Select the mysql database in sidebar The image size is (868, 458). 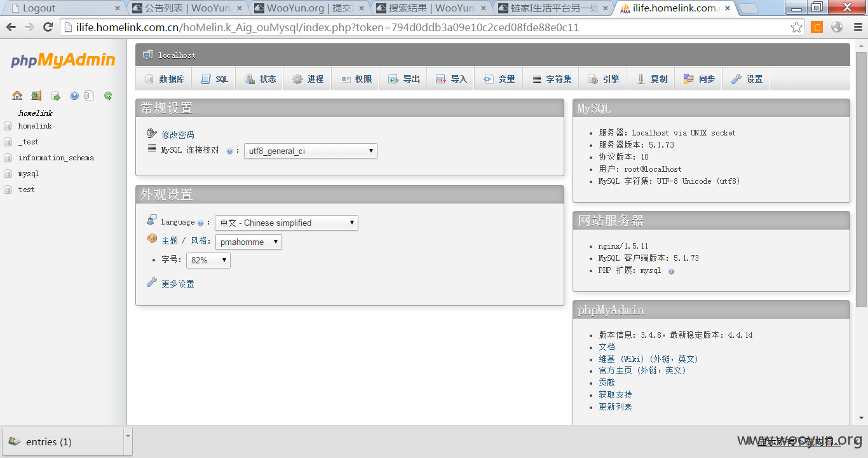pos(29,174)
